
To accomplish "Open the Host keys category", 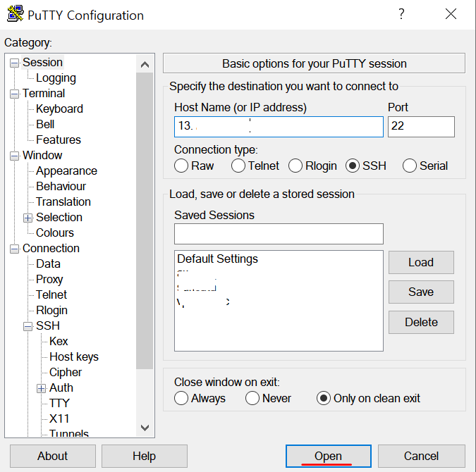I will pyautogui.click(x=74, y=356).
